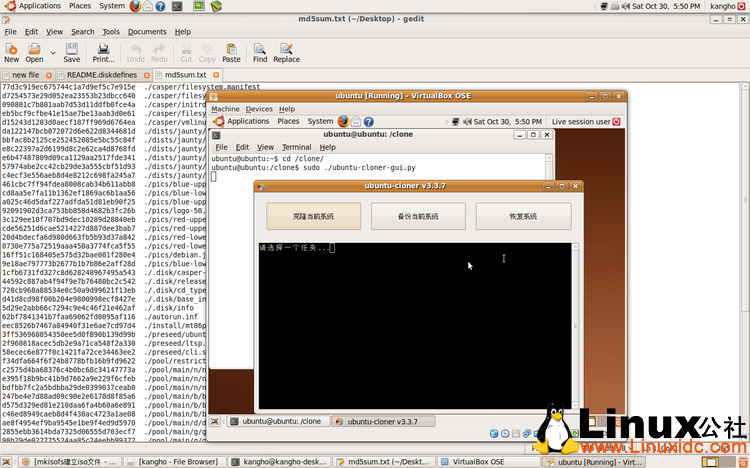The height and width of the screenshot is (468, 750).
Task: Click Live session user power icon
Action: [x=617, y=122]
